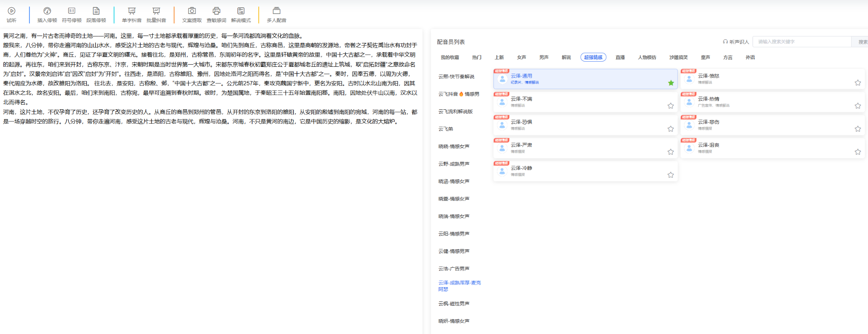Click the avatar icon of 云泽-不满
This screenshot has width=868, height=334.
click(x=502, y=102)
